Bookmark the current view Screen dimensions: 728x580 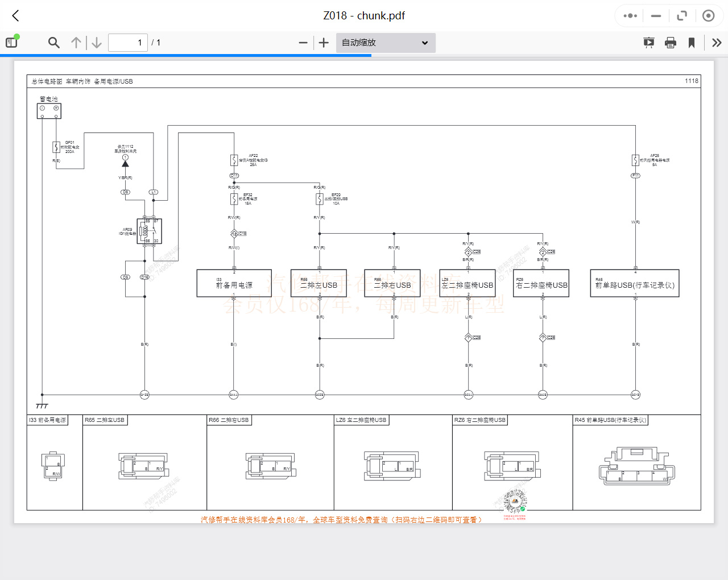point(692,43)
